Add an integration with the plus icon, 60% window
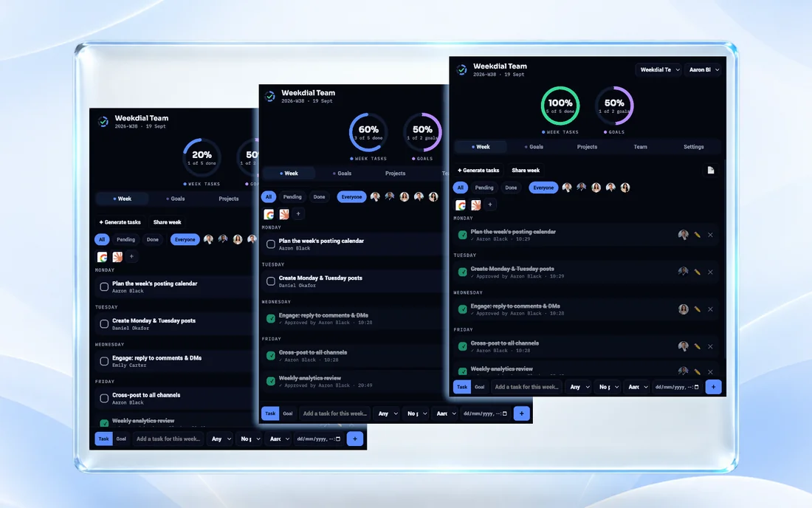 tap(298, 214)
